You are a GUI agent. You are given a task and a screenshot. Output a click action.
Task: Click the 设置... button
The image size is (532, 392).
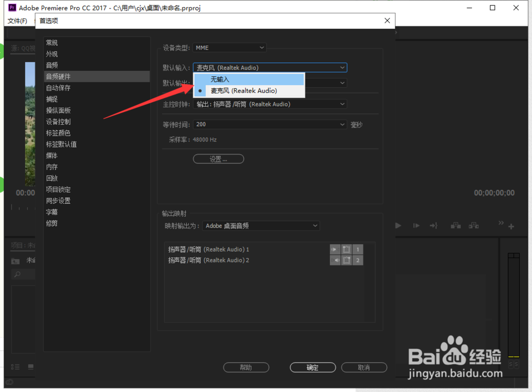tap(219, 159)
